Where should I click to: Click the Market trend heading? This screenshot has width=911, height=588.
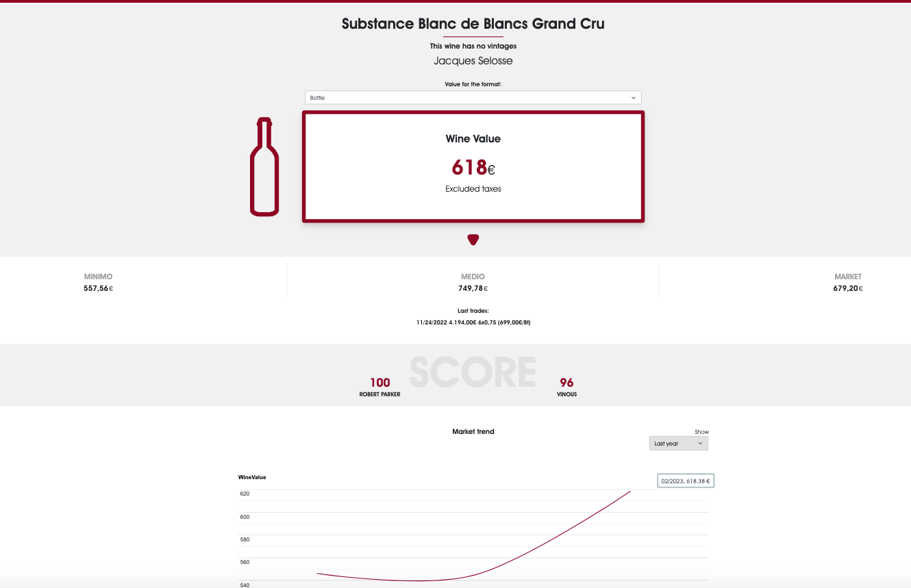[473, 431]
